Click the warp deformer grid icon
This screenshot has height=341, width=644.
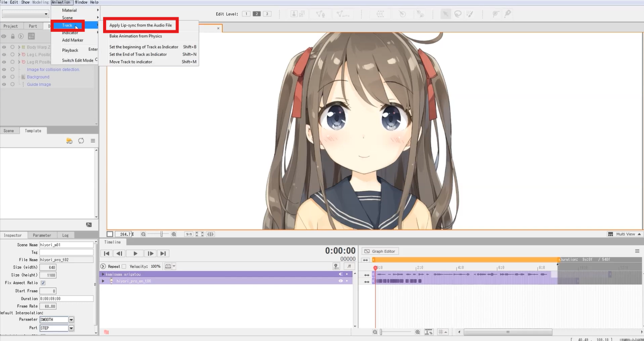[x=381, y=14]
